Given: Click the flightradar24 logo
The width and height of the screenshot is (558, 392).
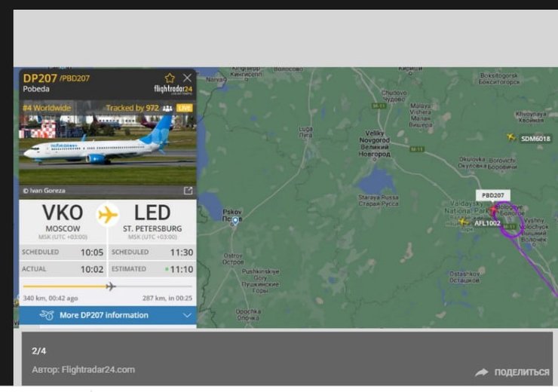Looking at the screenshot, I should [x=173, y=89].
